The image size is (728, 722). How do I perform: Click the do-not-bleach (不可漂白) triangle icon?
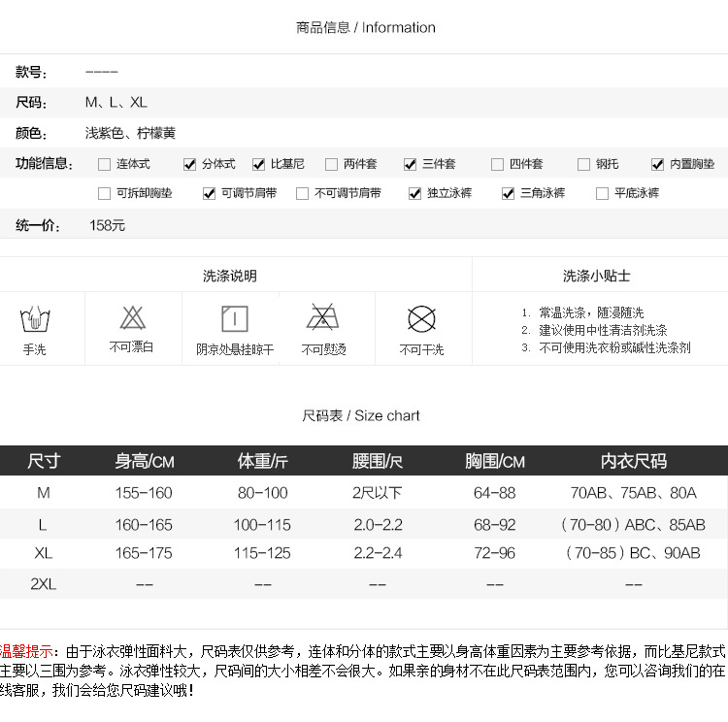click(x=133, y=317)
